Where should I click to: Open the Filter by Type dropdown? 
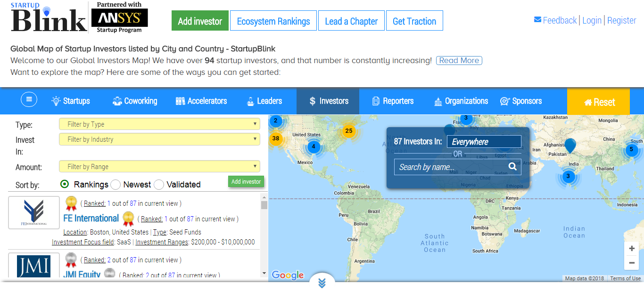[159, 124]
